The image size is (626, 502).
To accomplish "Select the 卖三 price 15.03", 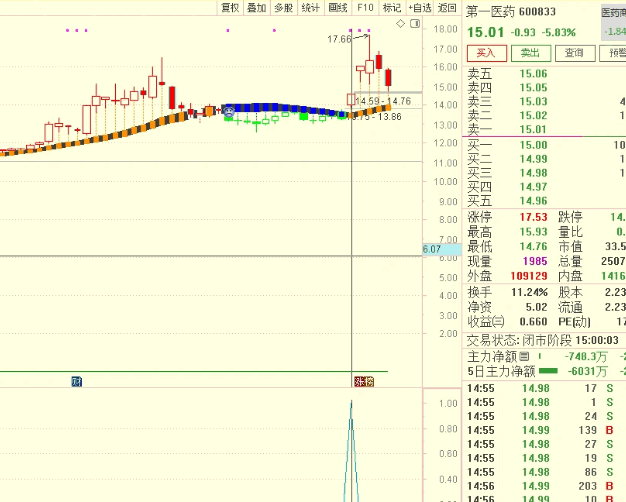I will [x=533, y=101].
